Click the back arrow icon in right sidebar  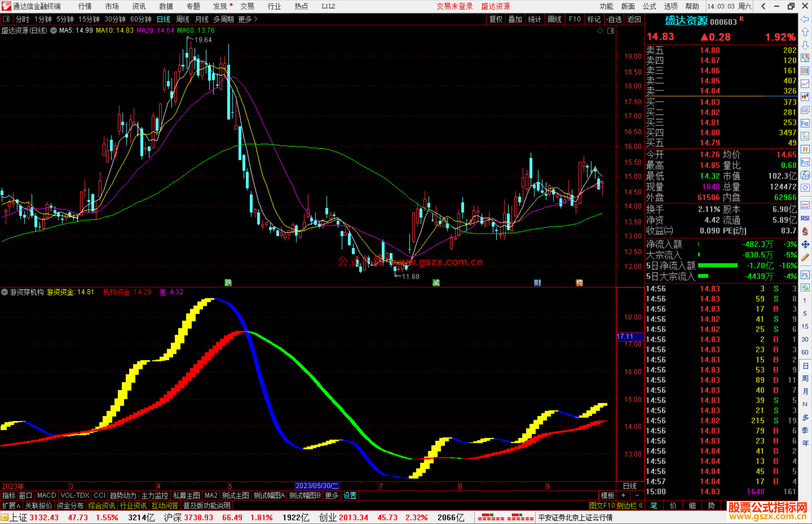click(x=805, y=19)
